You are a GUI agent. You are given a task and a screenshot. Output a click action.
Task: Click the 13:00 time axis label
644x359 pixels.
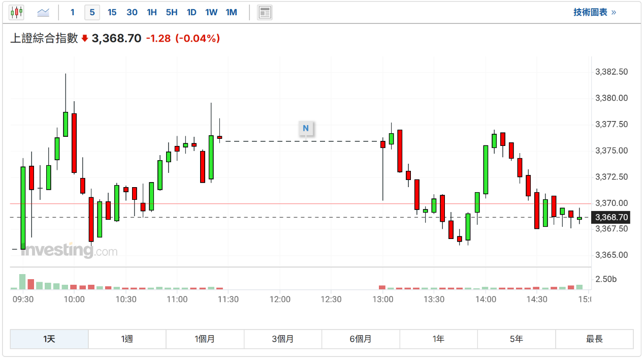pos(382,300)
